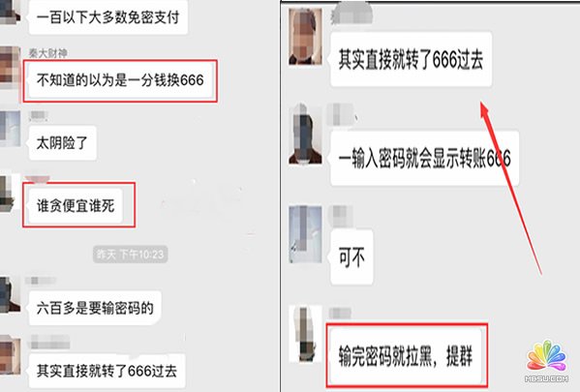580x392 pixels.
Task: View avatar next to 一输入密码就会显示转账666
Action: click(x=305, y=135)
